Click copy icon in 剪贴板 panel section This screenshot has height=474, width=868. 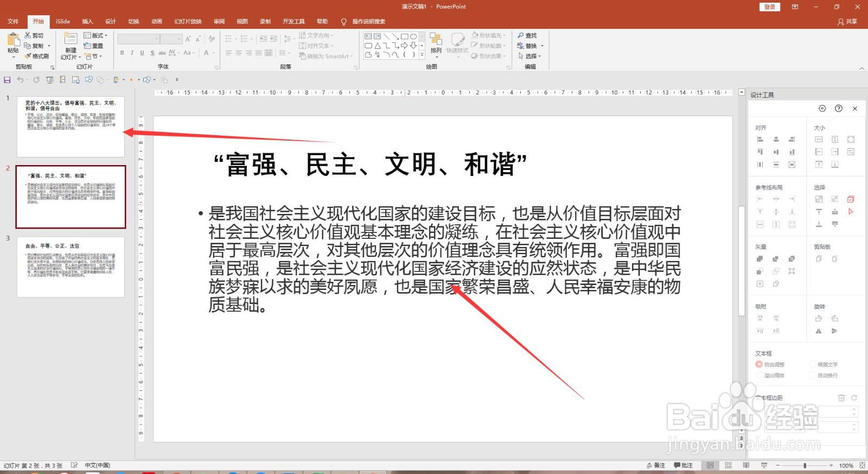(x=819, y=258)
